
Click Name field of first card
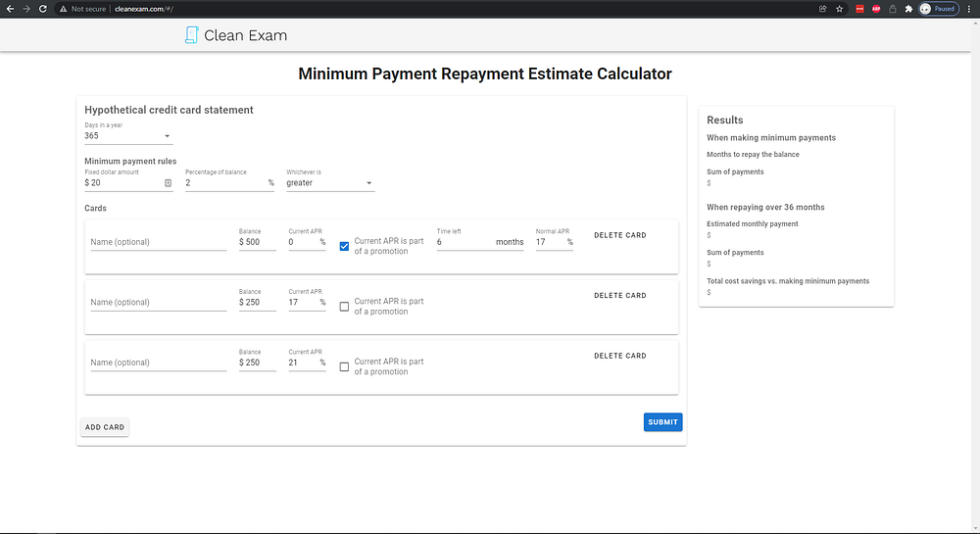(158, 242)
